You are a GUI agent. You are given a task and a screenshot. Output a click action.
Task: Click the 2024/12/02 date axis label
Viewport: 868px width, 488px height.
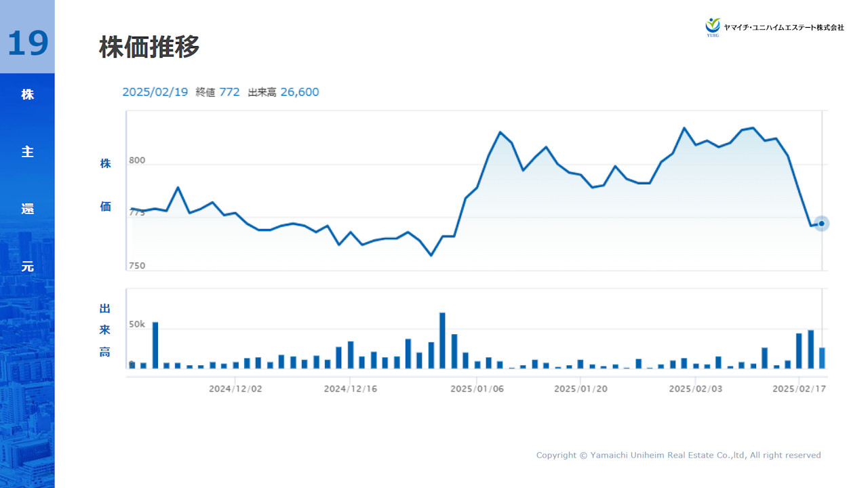235,389
